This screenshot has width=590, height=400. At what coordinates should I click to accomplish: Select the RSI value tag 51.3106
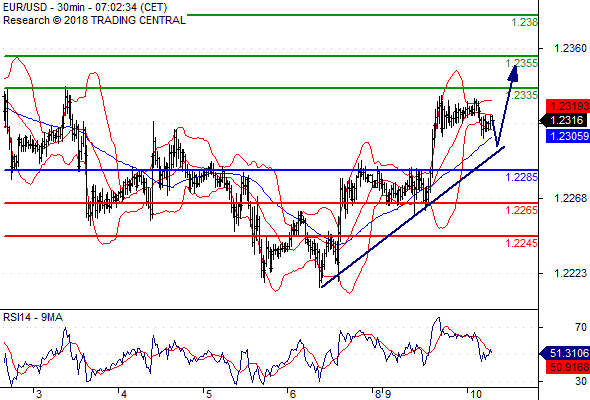(x=565, y=353)
